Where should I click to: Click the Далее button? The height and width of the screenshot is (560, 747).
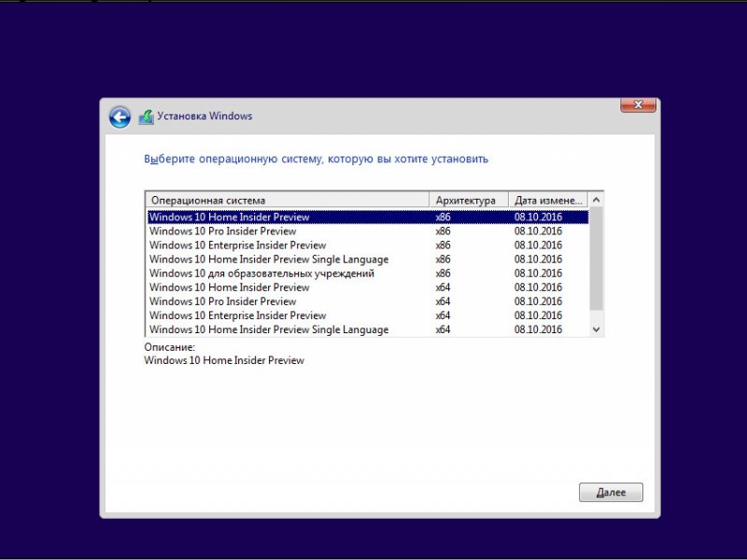pos(611,492)
